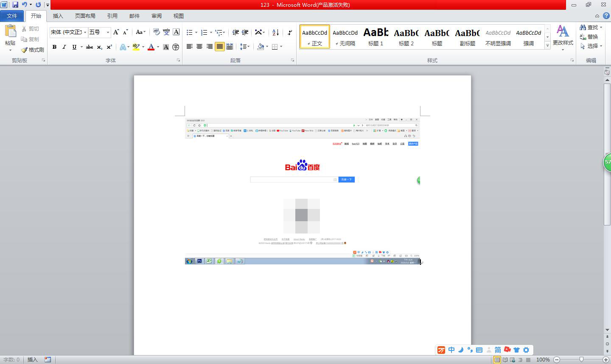Image resolution: width=611 pixels, height=364 pixels.
Task: Insert an enclosed character (circled 字)
Action: point(176,47)
